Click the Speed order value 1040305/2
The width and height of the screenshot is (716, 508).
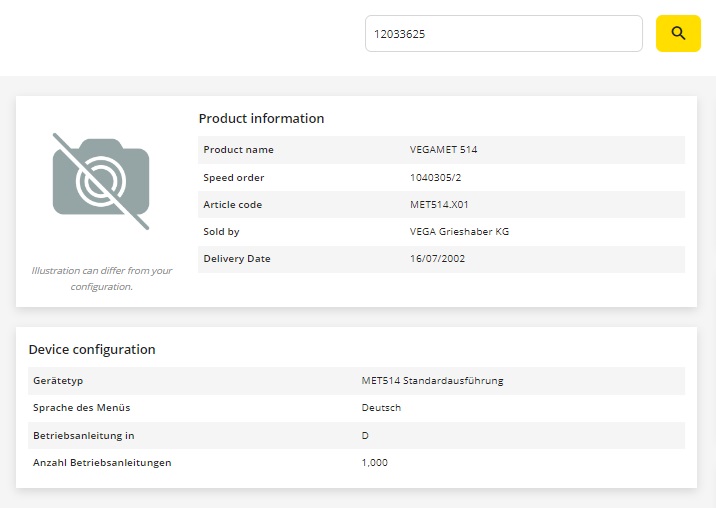coord(437,177)
